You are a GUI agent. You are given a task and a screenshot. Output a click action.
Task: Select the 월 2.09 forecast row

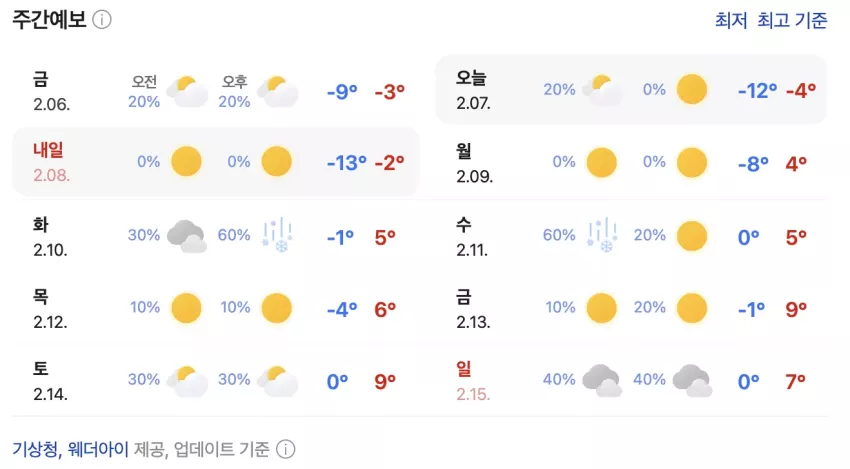tap(632, 163)
